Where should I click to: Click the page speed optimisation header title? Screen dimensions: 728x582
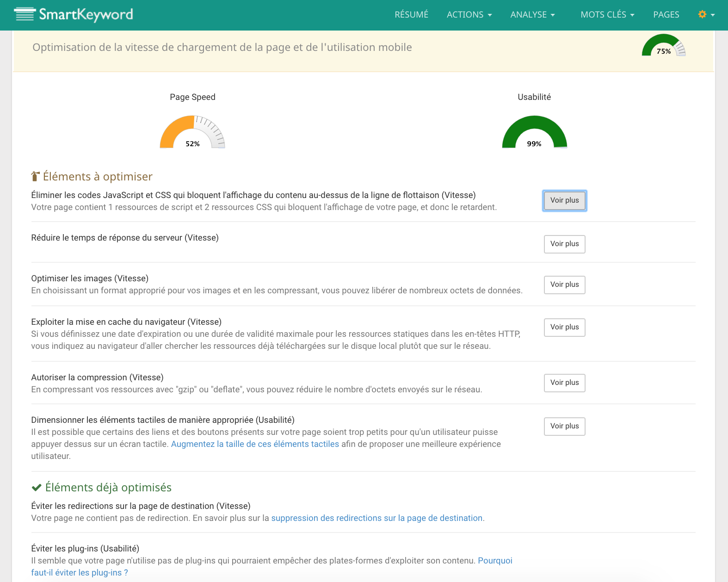pyautogui.click(x=222, y=47)
